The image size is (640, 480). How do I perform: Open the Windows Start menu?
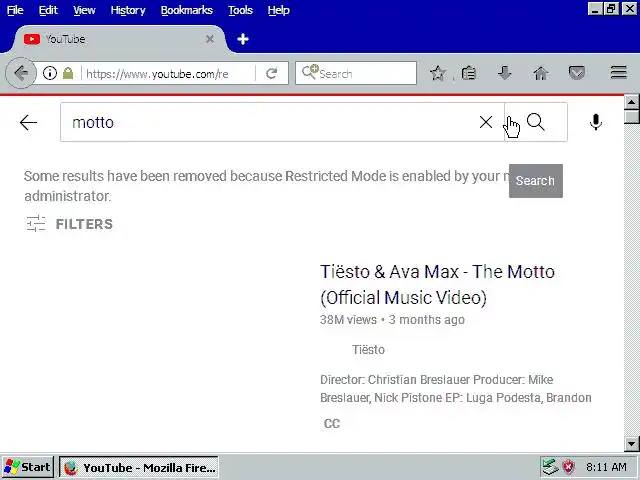coord(27,467)
